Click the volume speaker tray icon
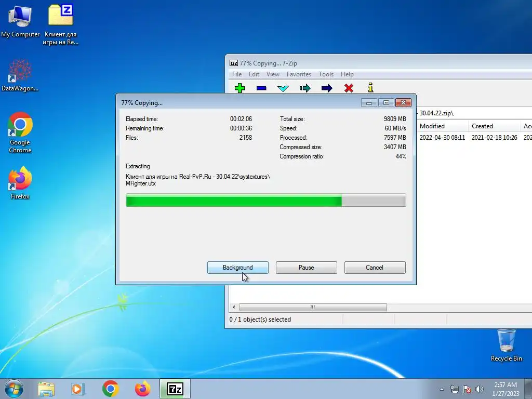The image size is (532, 399). coord(480,389)
